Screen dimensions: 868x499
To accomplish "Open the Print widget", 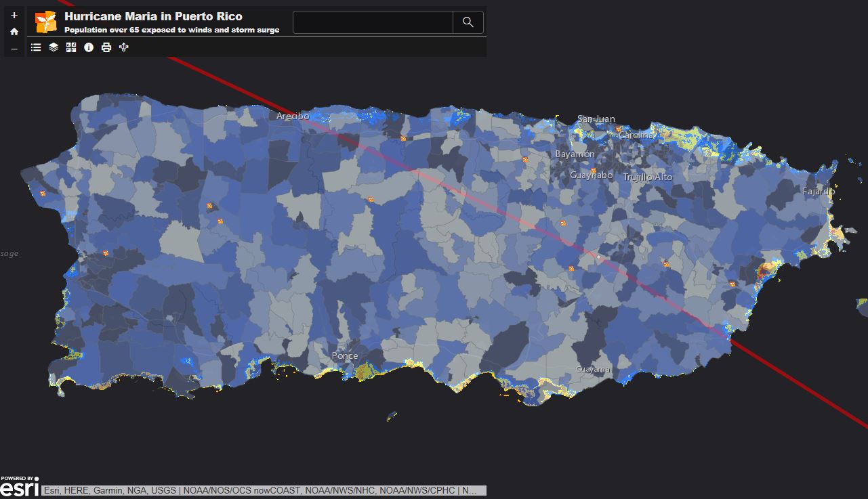I will click(106, 47).
